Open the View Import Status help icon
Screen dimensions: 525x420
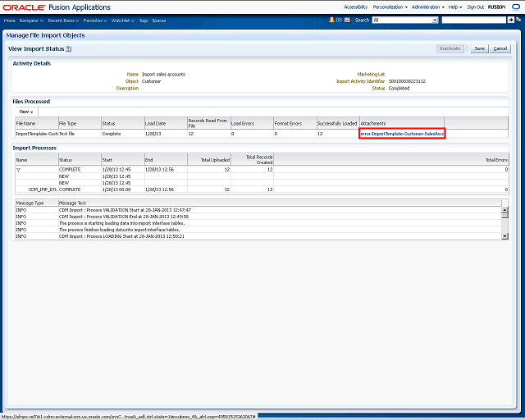coord(69,49)
